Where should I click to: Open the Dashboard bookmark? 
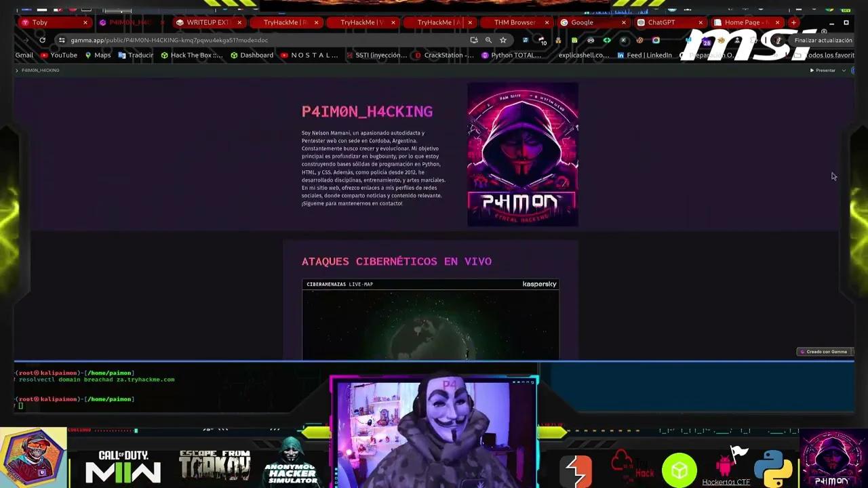(x=252, y=56)
